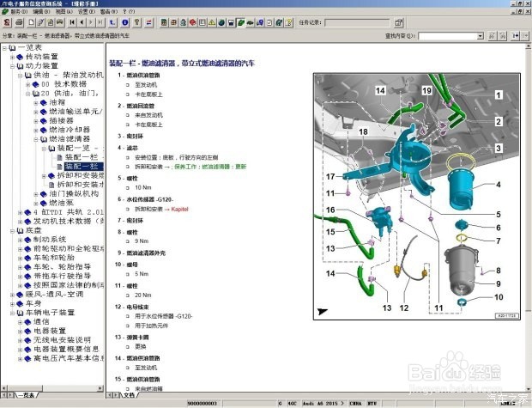This screenshot has width=532, height=408.
Task: Click the question mark help icon
Action: (136, 22)
